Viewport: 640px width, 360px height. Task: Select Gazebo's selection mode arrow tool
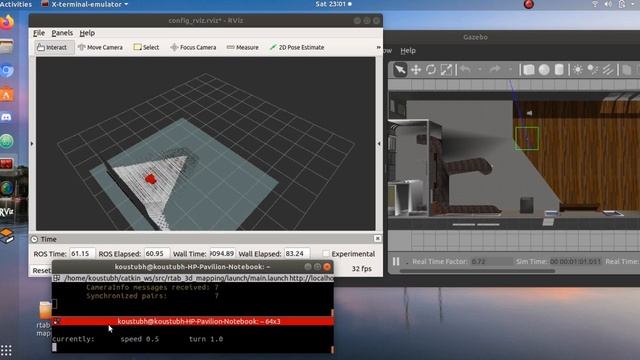(x=400, y=70)
